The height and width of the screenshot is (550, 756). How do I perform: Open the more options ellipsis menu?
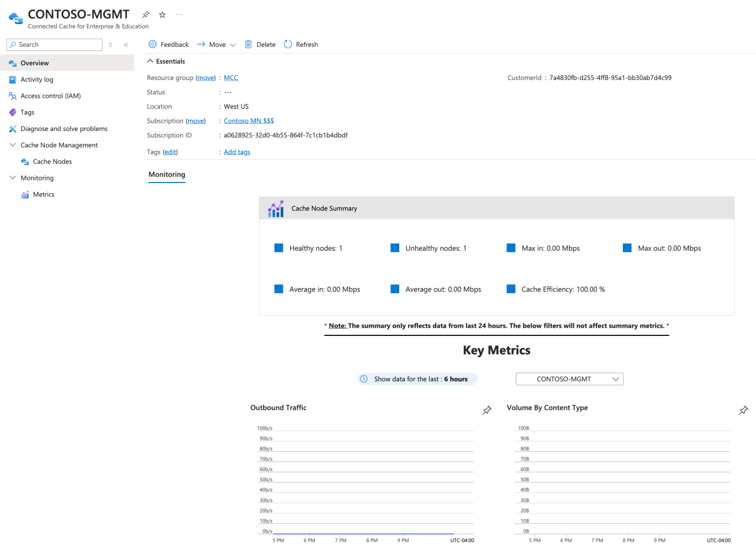click(179, 15)
